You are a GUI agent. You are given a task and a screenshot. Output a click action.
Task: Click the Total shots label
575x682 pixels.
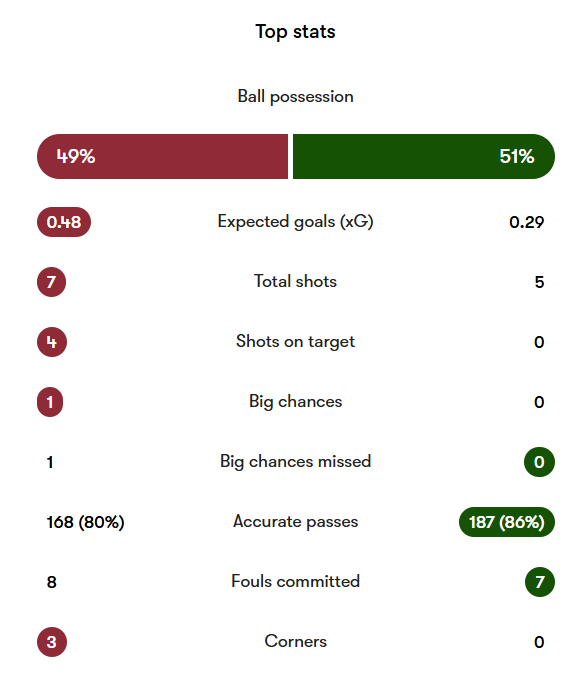(295, 281)
